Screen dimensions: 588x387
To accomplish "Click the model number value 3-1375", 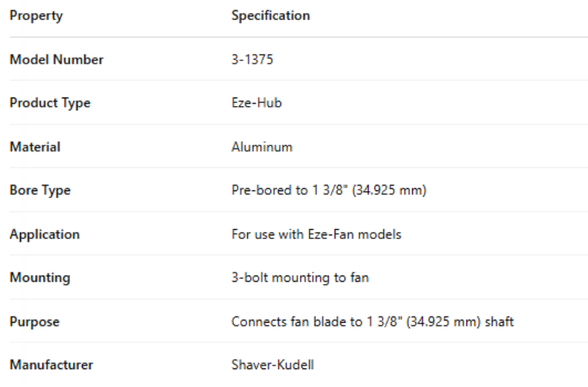I will (253, 60).
